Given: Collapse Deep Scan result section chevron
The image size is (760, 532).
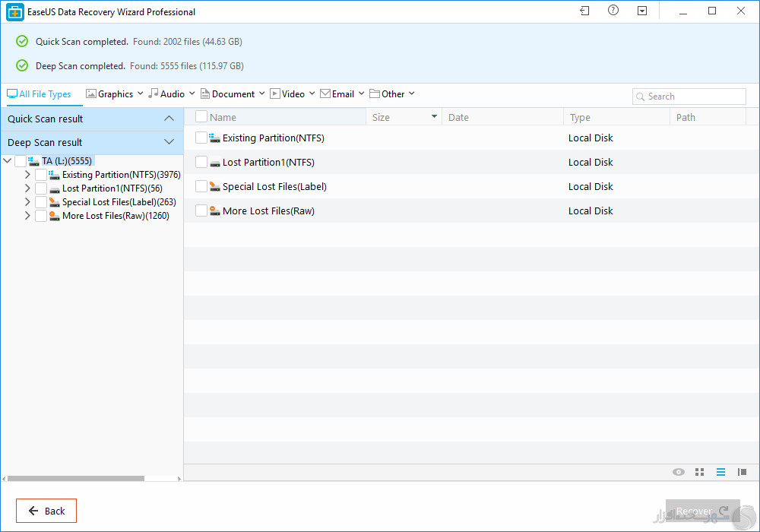Looking at the screenshot, I should tap(169, 142).
